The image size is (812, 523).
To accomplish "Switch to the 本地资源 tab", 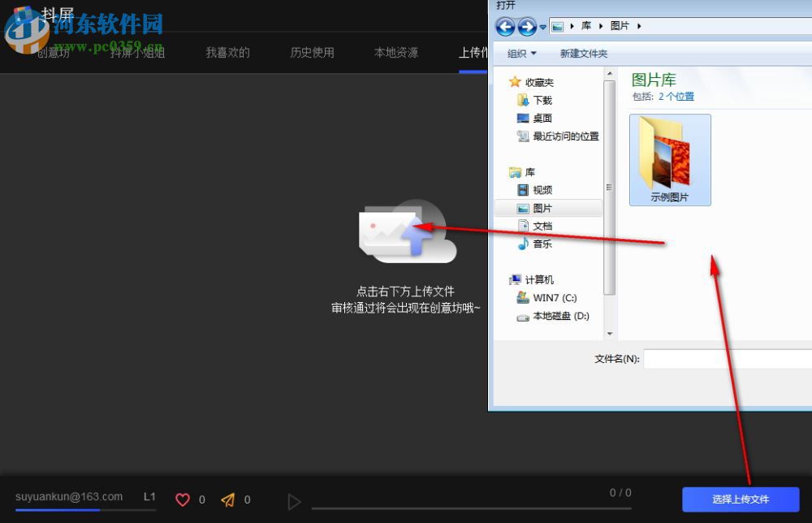I will [x=395, y=52].
